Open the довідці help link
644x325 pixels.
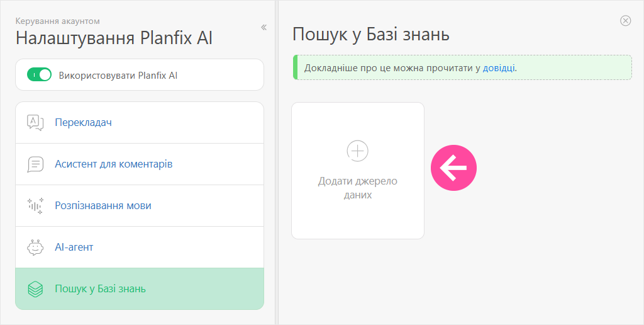click(499, 68)
